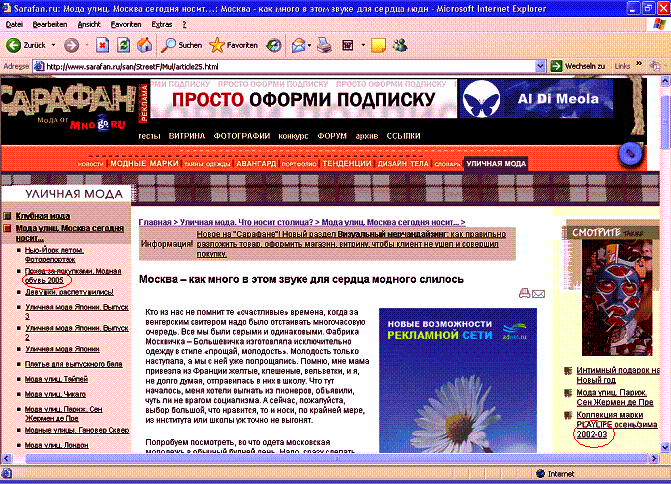
Task: Click the Главная breadcrumb link
Action: (x=154, y=222)
